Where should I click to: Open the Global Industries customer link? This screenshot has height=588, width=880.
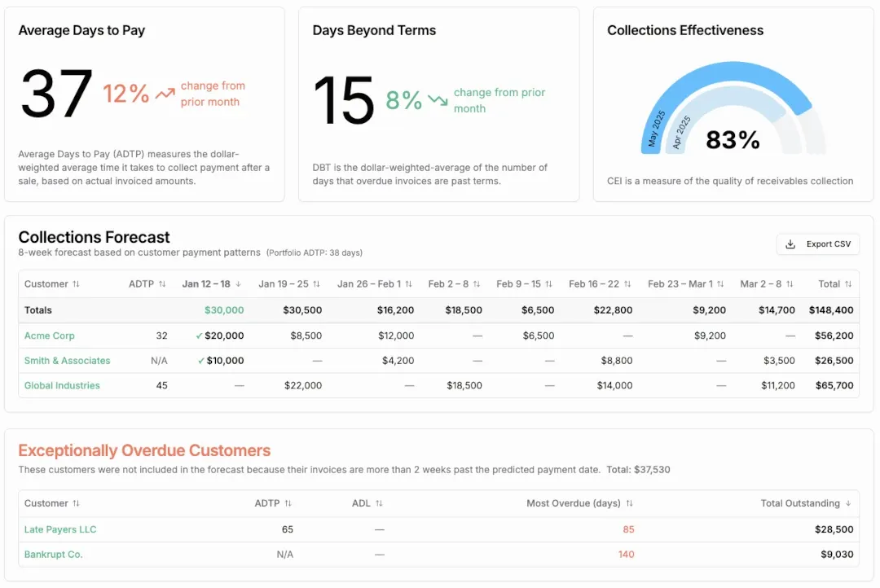point(62,385)
